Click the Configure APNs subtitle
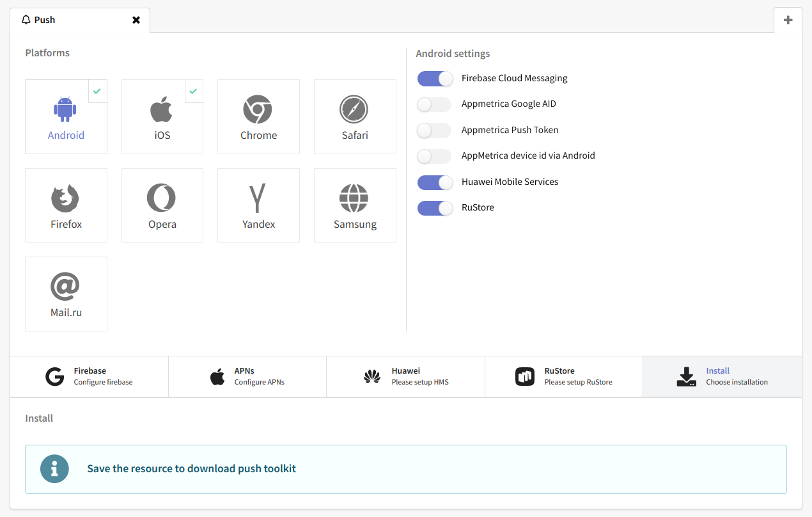The image size is (812, 517). (x=260, y=383)
